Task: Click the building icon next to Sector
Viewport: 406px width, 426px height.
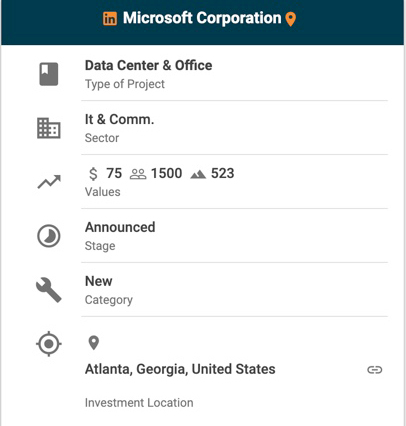Action: click(49, 128)
